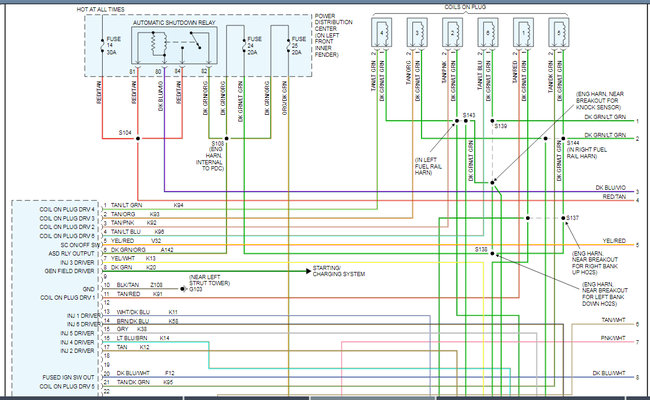Select the "GEN FIELD DRIVER" pin label
Image resolution: width=650 pixels, height=400 pixels.
pos(69,271)
